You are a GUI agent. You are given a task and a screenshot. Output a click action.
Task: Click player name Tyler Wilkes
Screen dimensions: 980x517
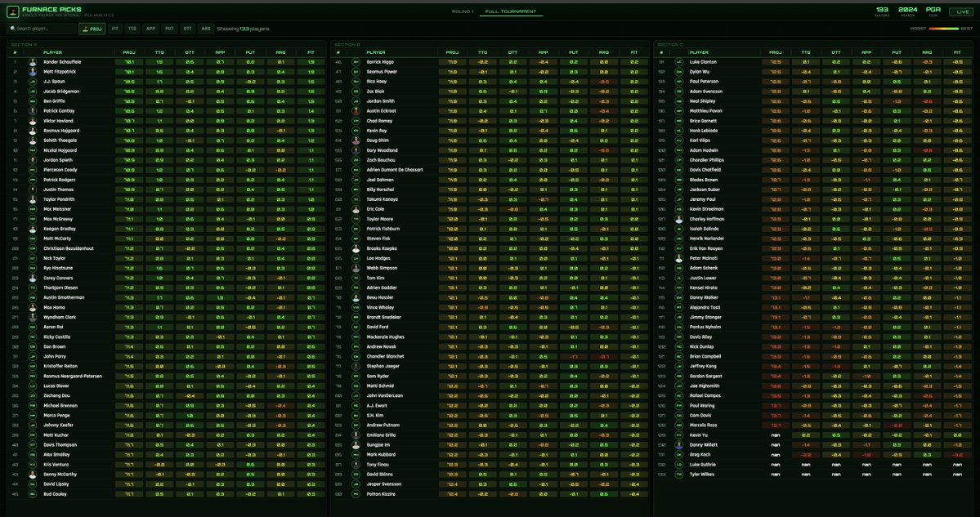704,475
